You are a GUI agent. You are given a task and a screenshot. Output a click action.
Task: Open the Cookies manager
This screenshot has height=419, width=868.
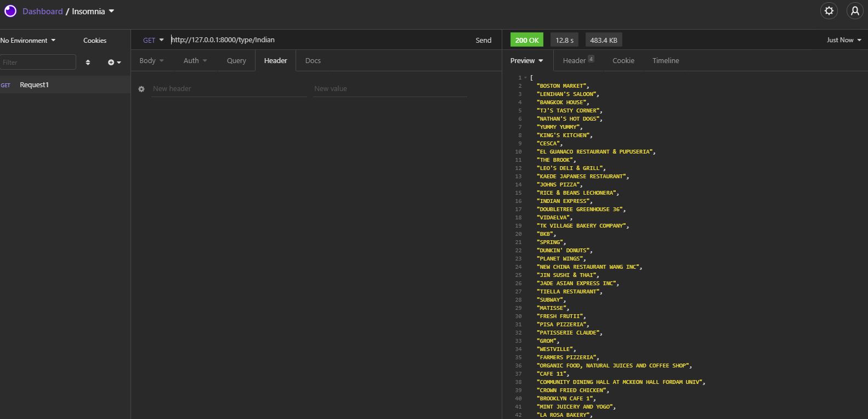(x=95, y=41)
